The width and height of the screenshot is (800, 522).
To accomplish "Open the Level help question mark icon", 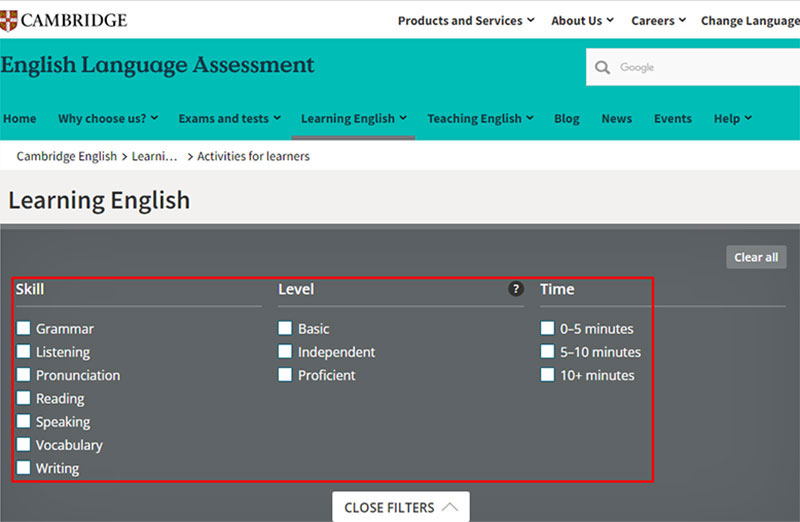I will (516, 289).
